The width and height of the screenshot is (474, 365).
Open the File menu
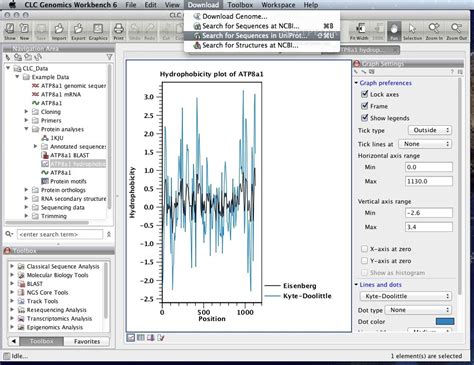pos(131,5)
